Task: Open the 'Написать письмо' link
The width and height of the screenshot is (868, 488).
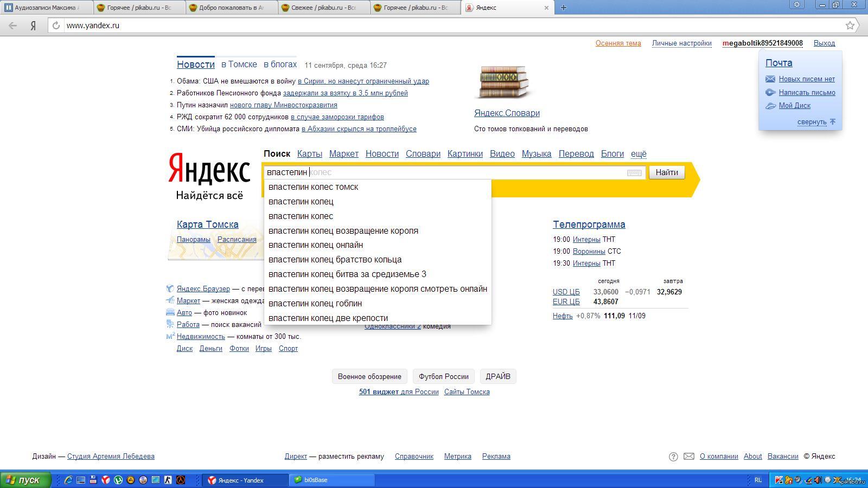Action: click(807, 93)
